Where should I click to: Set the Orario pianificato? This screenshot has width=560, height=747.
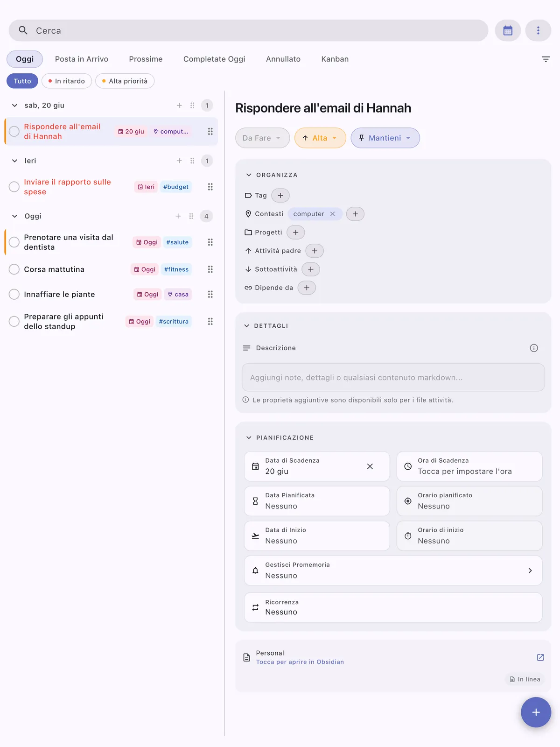pyautogui.click(x=469, y=501)
